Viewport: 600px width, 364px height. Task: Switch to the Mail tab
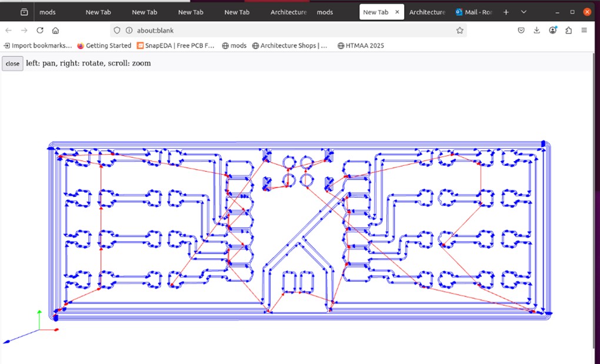click(474, 12)
